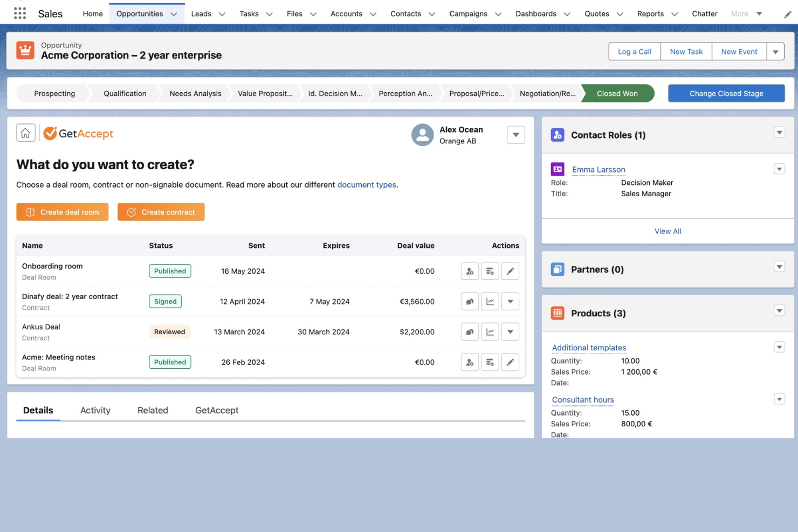Open the Reports menu

click(650, 13)
